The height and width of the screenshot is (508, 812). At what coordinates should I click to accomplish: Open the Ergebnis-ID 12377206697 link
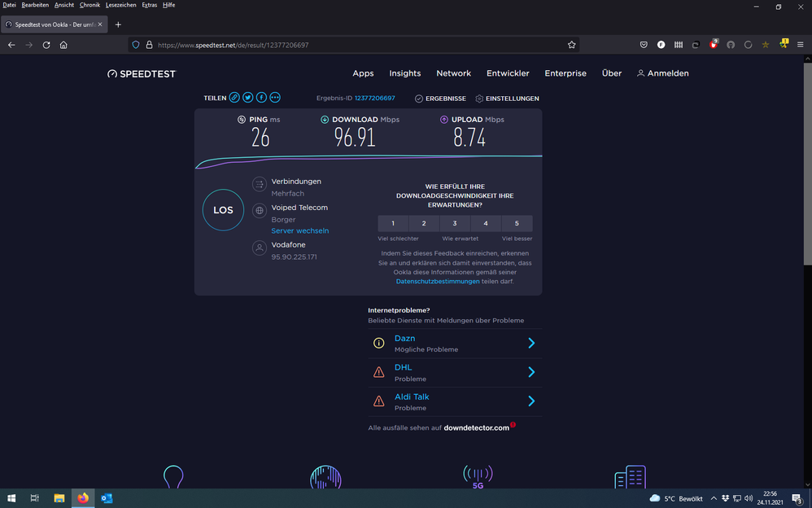coord(374,98)
